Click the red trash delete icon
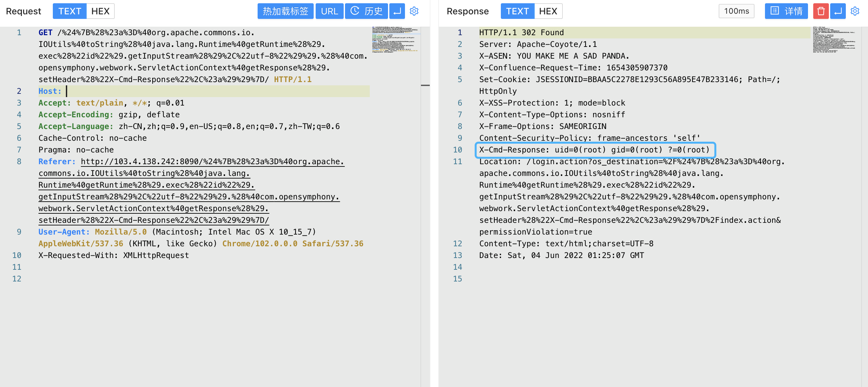This screenshot has height=387, width=868. [x=821, y=11]
